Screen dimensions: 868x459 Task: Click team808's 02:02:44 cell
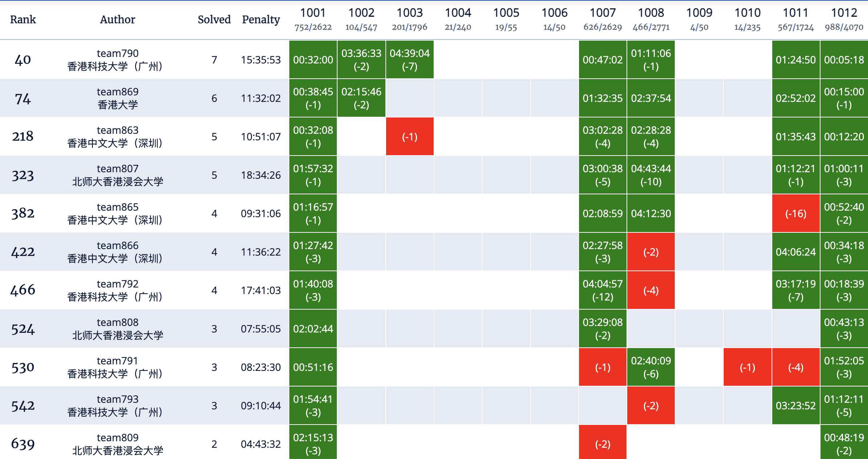(x=313, y=328)
